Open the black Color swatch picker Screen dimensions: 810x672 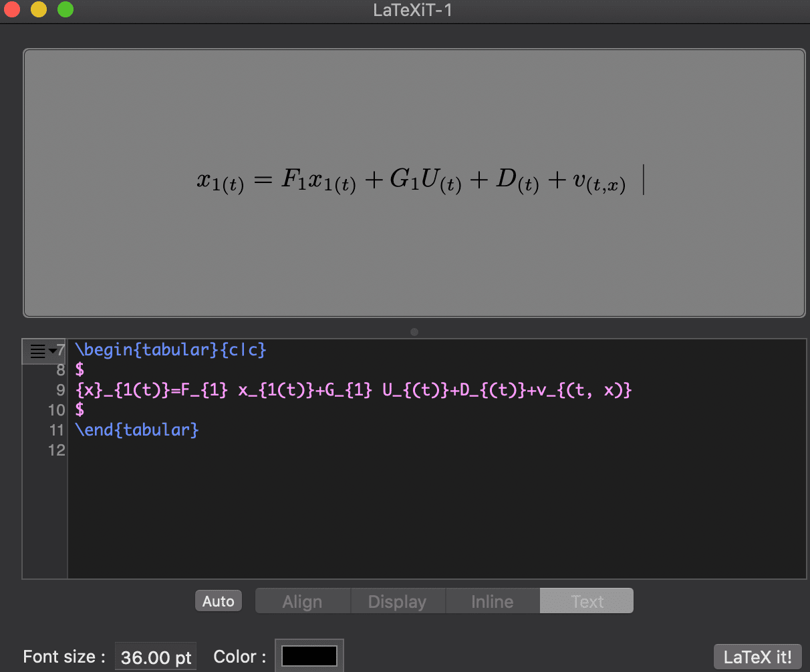[309, 656]
